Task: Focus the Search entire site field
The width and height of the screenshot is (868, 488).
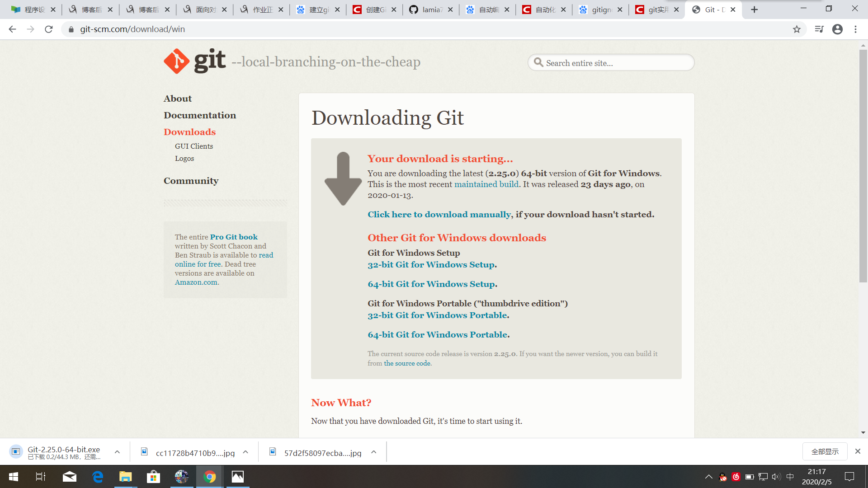Action: 615,63
